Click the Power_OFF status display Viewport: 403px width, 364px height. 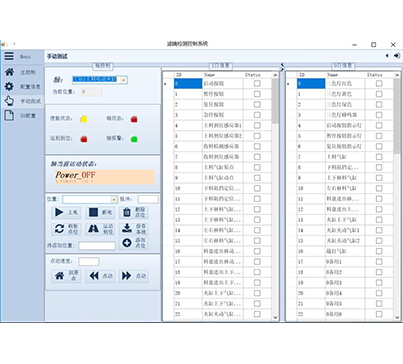(105, 177)
